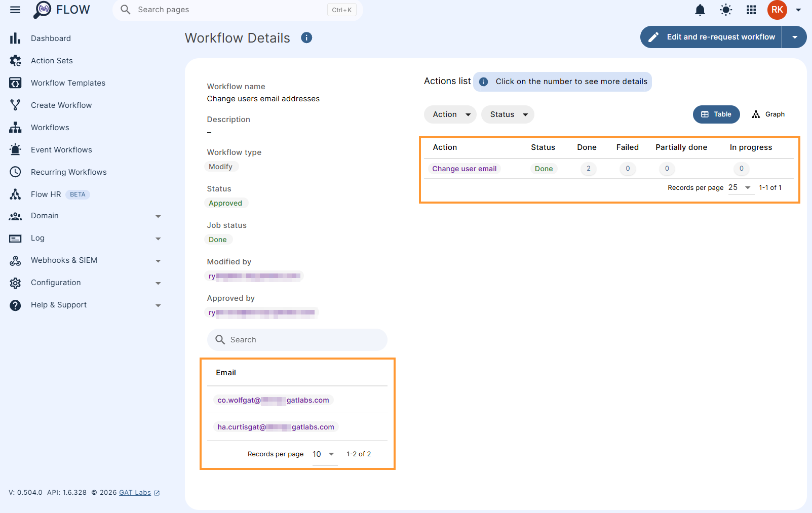
Task: Click the Log icon in sidebar
Action: pos(15,239)
